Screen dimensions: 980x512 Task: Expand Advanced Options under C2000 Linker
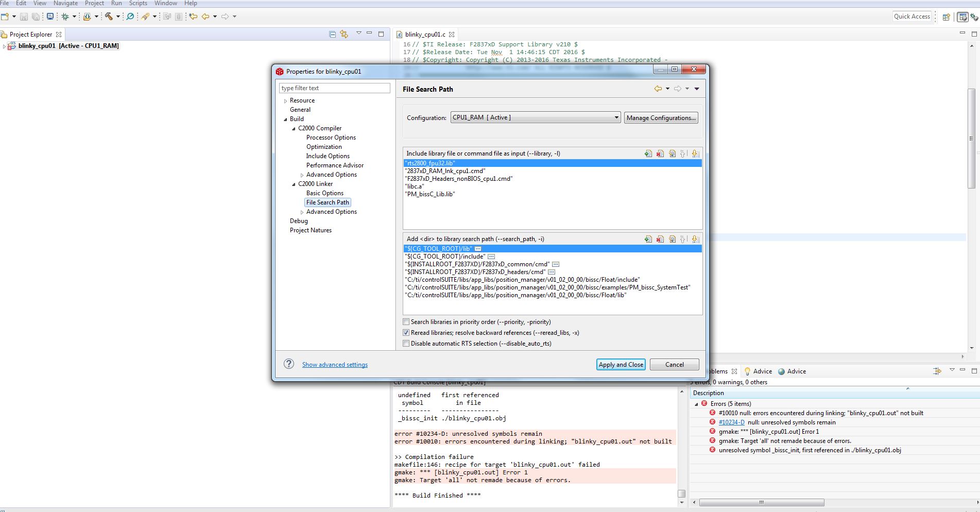(x=302, y=212)
